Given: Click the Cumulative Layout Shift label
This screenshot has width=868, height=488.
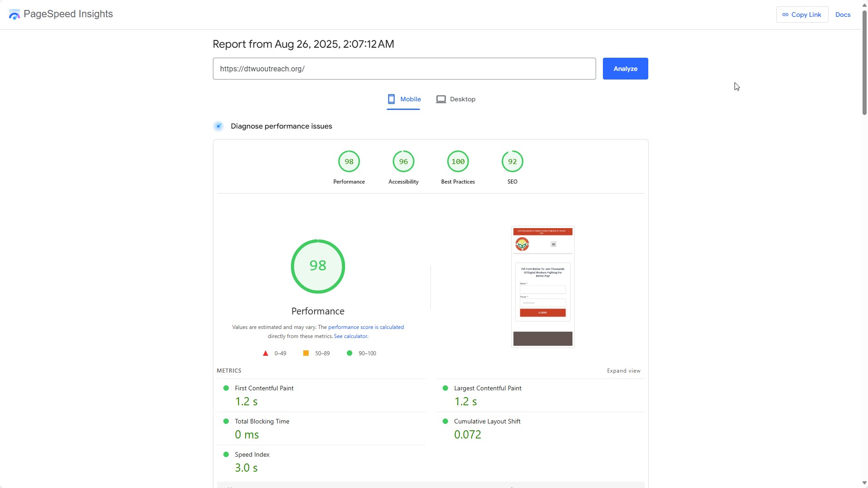Looking at the screenshot, I should pos(487,421).
